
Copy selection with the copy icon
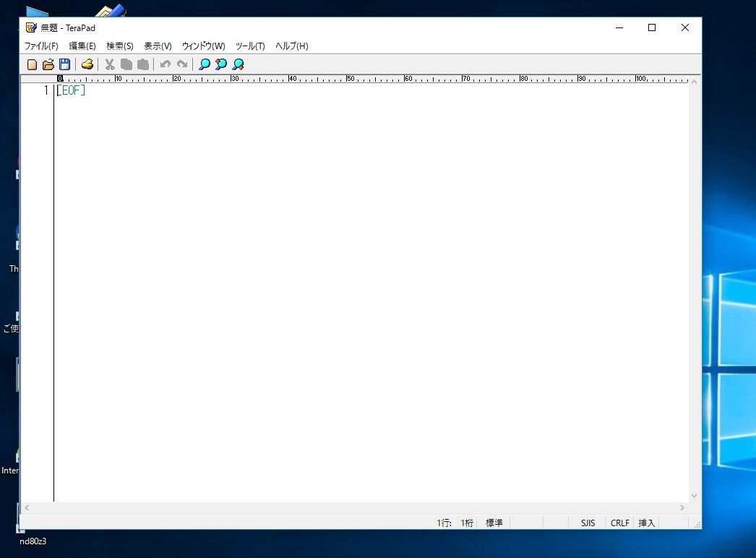[x=126, y=64]
